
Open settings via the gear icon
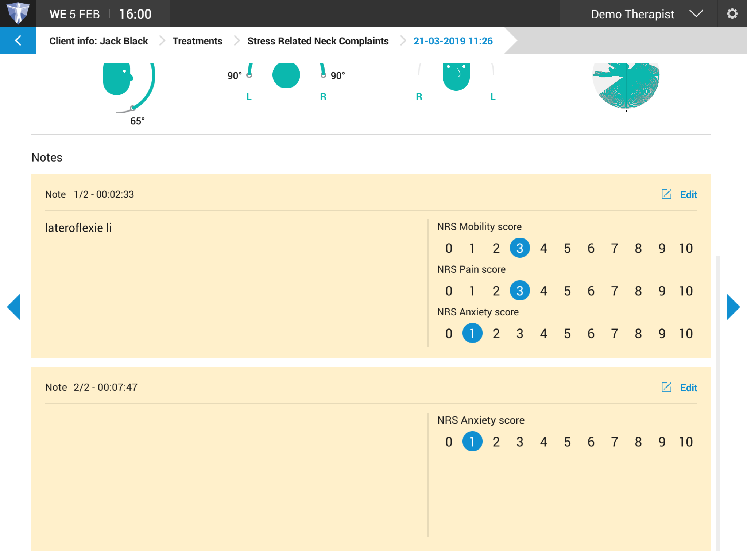(732, 14)
